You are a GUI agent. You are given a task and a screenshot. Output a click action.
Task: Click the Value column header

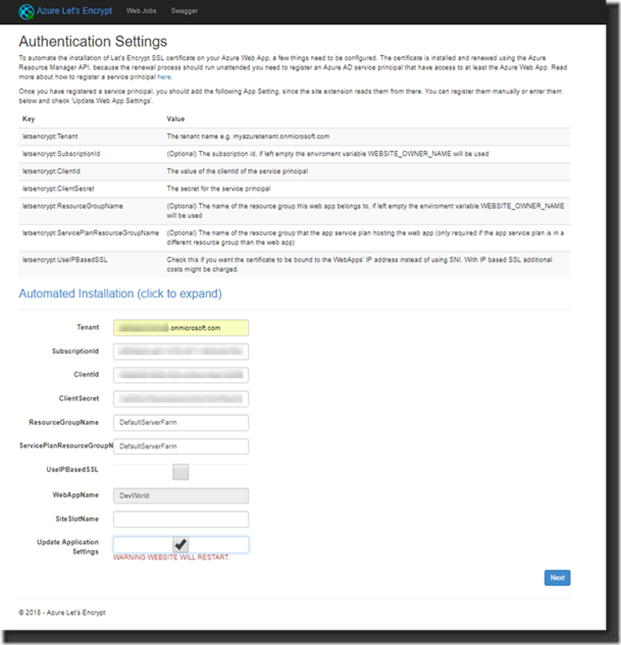click(x=176, y=119)
